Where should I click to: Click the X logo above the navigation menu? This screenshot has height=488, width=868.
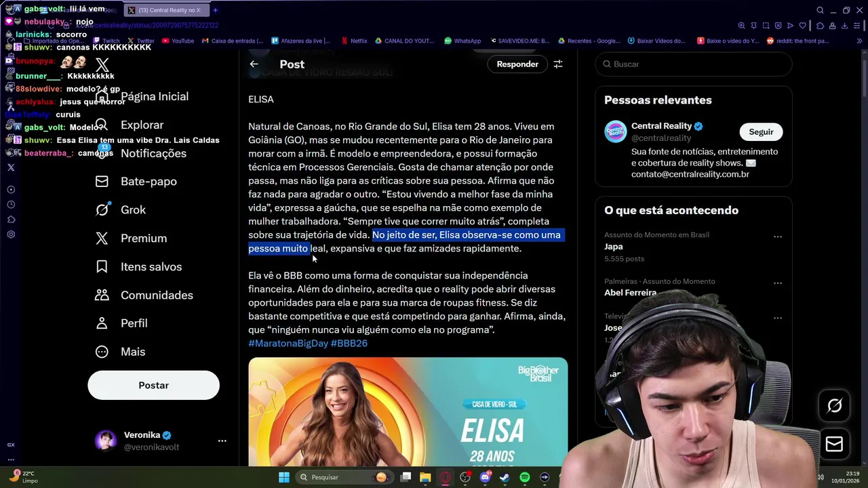pos(102,65)
